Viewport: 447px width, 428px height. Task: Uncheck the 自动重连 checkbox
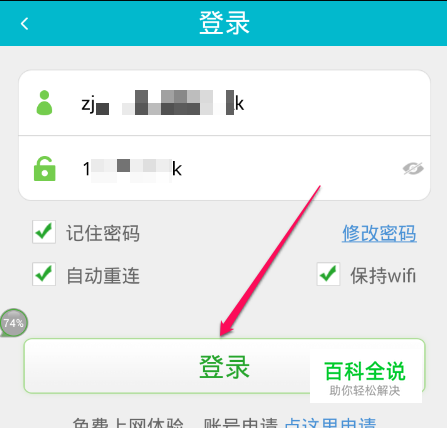tap(44, 274)
